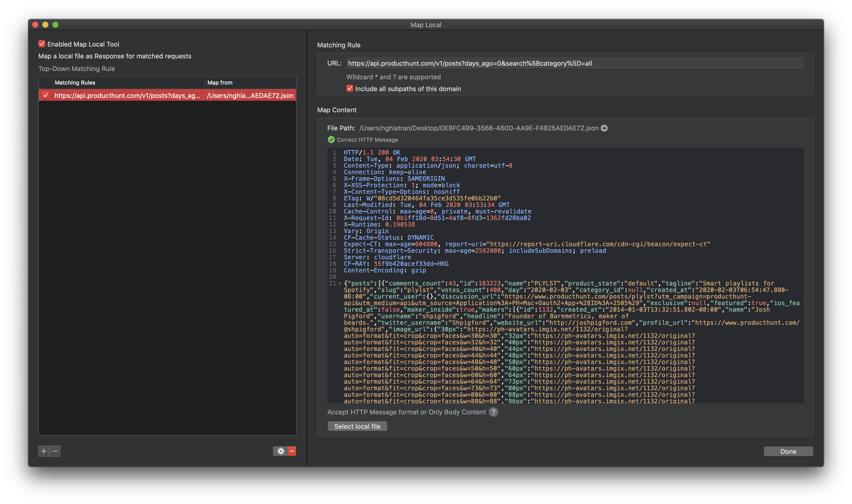Screen dimensions: 852x504
Task: Click the minus icon to remove rule
Action: coord(55,451)
